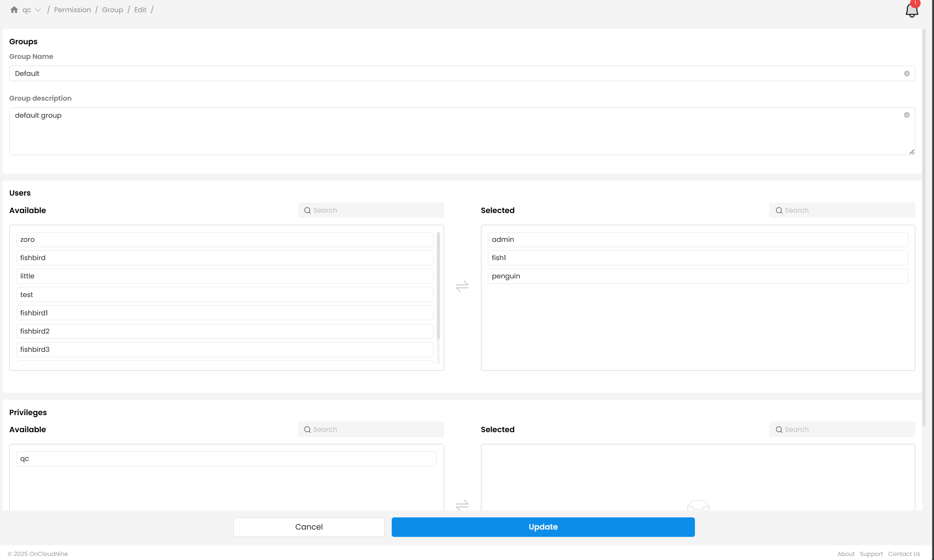Select user fishbird2 in Available list
This screenshot has height=560, width=934.
pyautogui.click(x=224, y=331)
